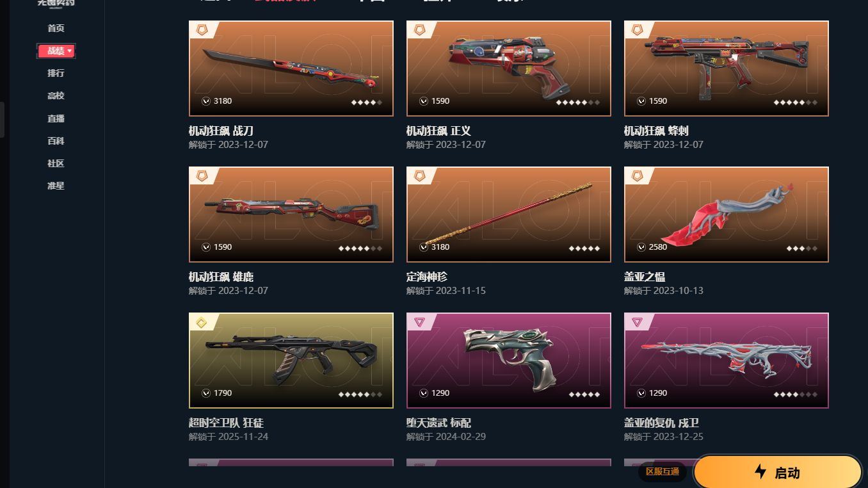Open the 机动狂飙 蜂刺 skin thumbnail
Screen dimensions: 868x488
[x=727, y=69]
